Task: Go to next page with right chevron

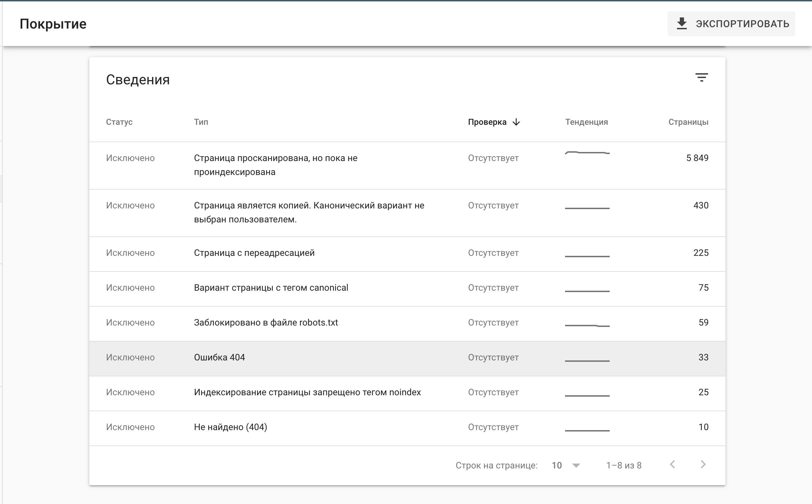Action: click(703, 465)
